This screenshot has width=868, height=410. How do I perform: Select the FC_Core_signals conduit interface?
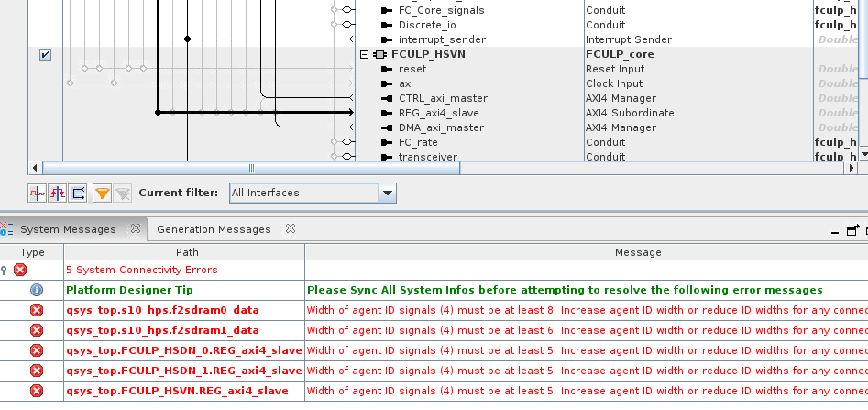[x=441, y=10]
